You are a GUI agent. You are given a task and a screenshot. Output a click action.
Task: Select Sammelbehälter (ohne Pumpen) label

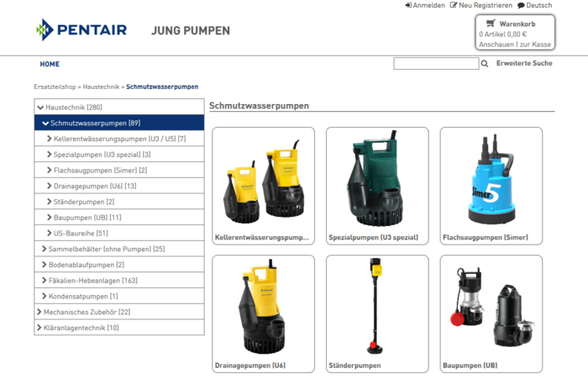[x=107, y=249]
